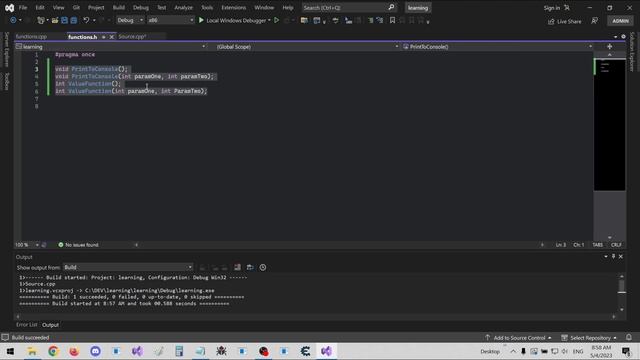Screen dimensions: 640x360
Task: Open the Solution Explorer side tab
Action: (632, 52)
